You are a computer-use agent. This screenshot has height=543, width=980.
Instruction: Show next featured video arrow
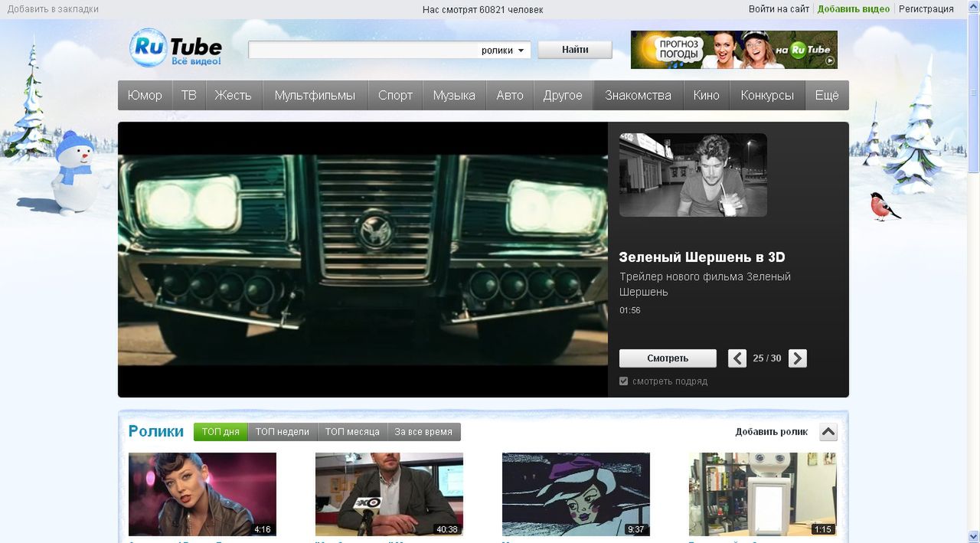[798, 358]
